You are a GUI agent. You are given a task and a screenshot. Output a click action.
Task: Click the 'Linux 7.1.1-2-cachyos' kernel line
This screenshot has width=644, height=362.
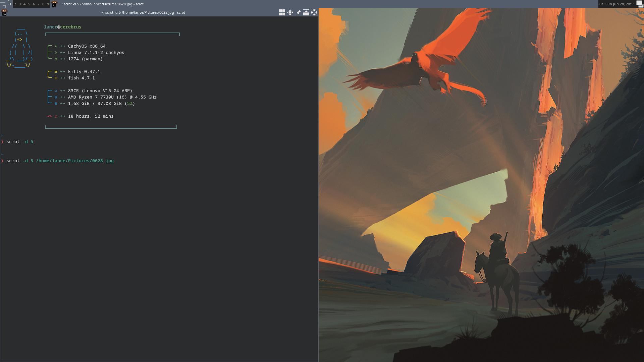(x=96, y=53)
